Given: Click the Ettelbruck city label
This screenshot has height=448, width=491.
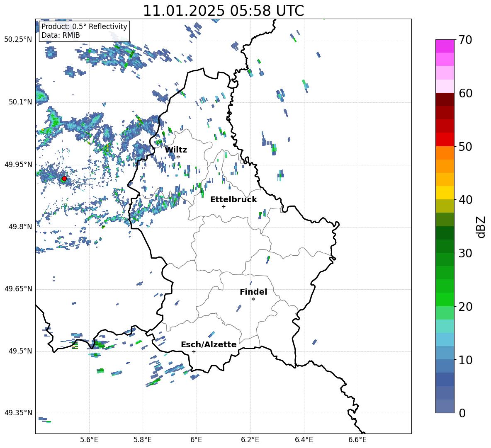Looking at the screenshot, I should coord(233,200).
